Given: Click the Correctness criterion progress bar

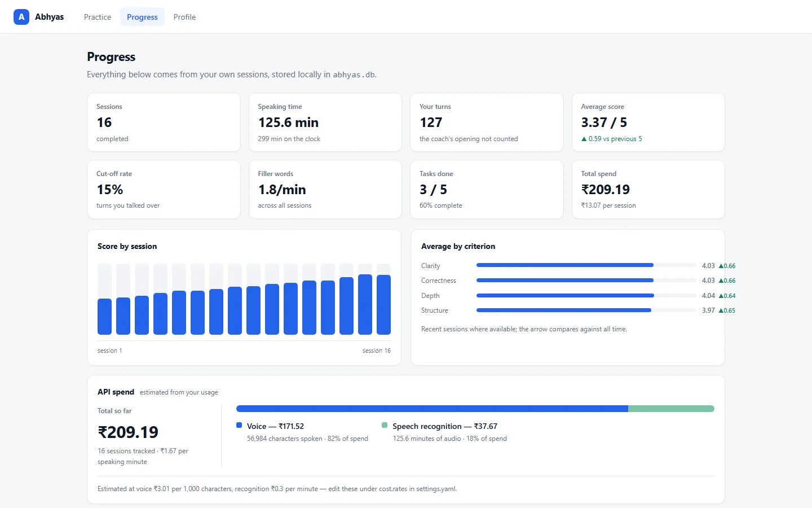Looking at the screenshot, I should click(x=586, y=280).
